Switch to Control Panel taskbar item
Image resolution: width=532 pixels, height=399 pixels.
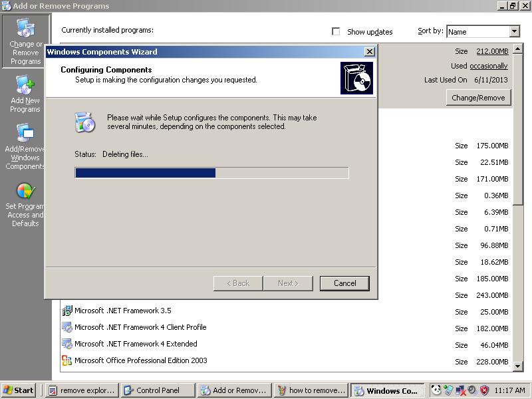[158, 390]
